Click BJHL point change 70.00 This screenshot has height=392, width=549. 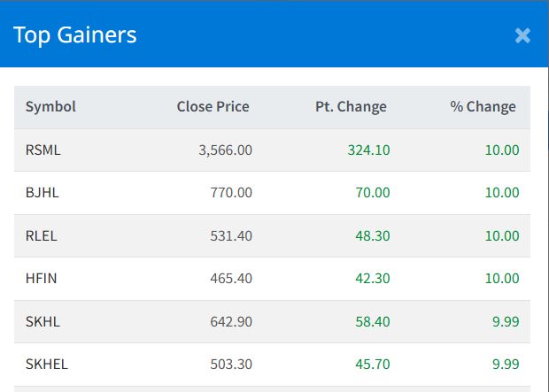coord(371,193)
